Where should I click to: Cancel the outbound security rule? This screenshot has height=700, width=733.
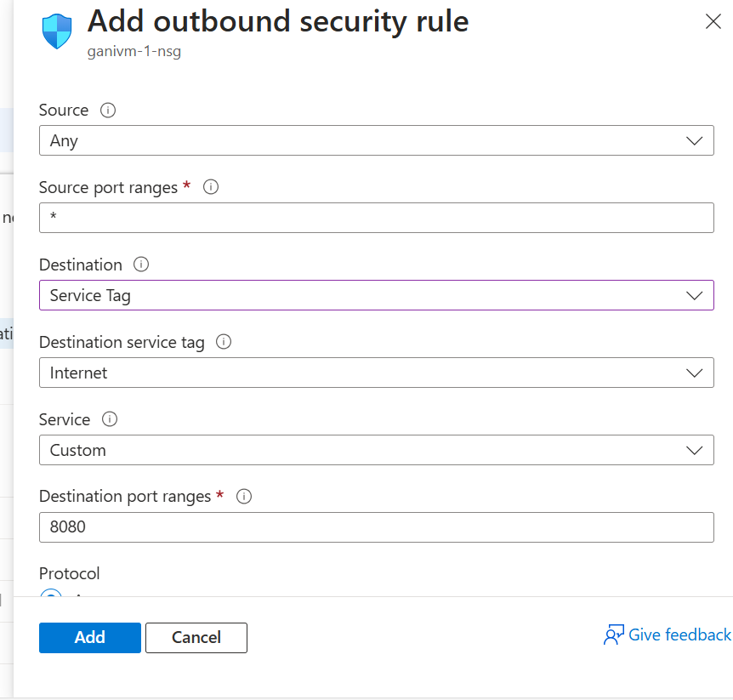click(196, 637)
